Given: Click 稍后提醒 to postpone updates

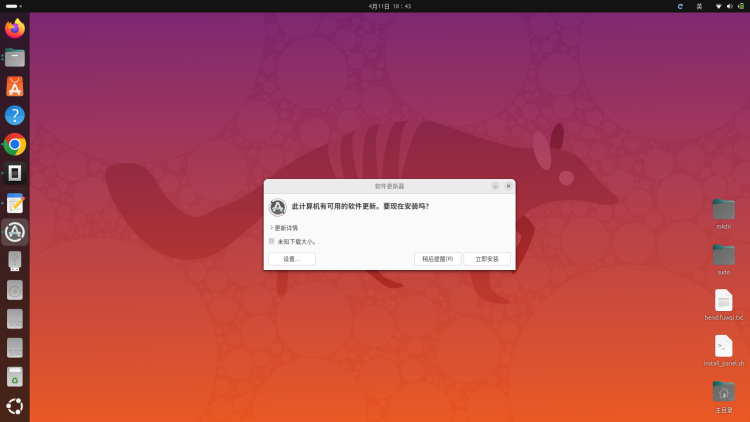Looking at the screenshot, I should click(x=437, y=259).
